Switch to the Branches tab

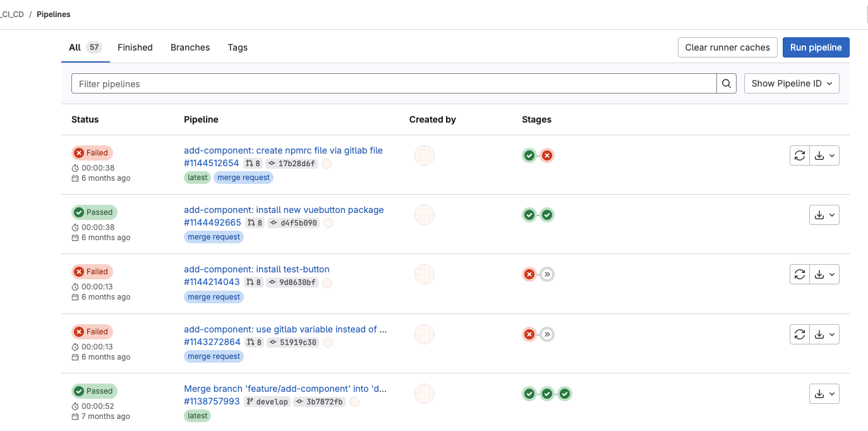point(190,47)
